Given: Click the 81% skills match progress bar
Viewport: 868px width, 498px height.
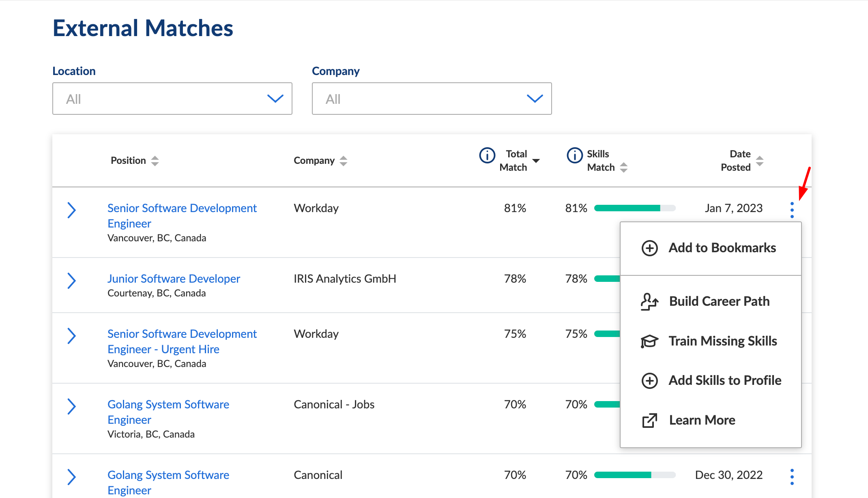Looking at the screenshot, I should [x=635, y=208].
